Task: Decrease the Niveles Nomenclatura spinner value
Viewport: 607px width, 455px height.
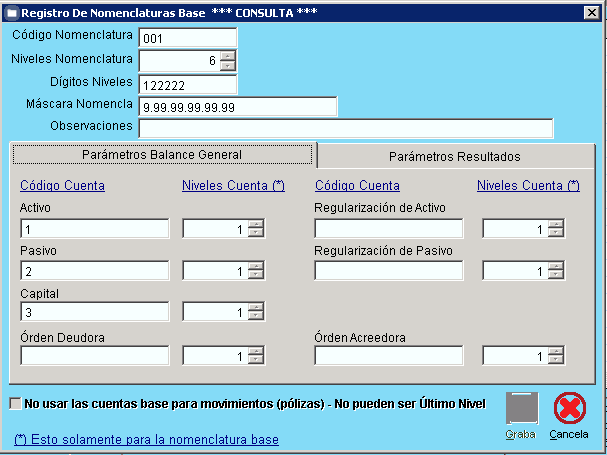Action: (x=227, y=65)
